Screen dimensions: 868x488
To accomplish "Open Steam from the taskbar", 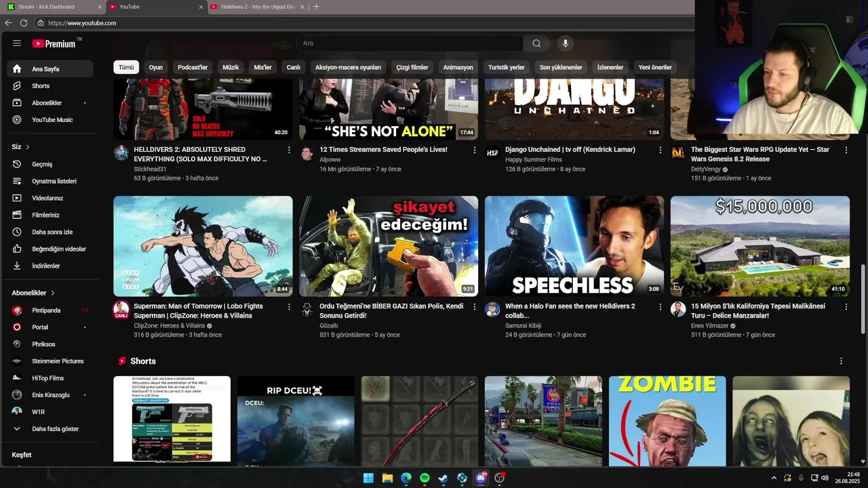I will 443,478.
